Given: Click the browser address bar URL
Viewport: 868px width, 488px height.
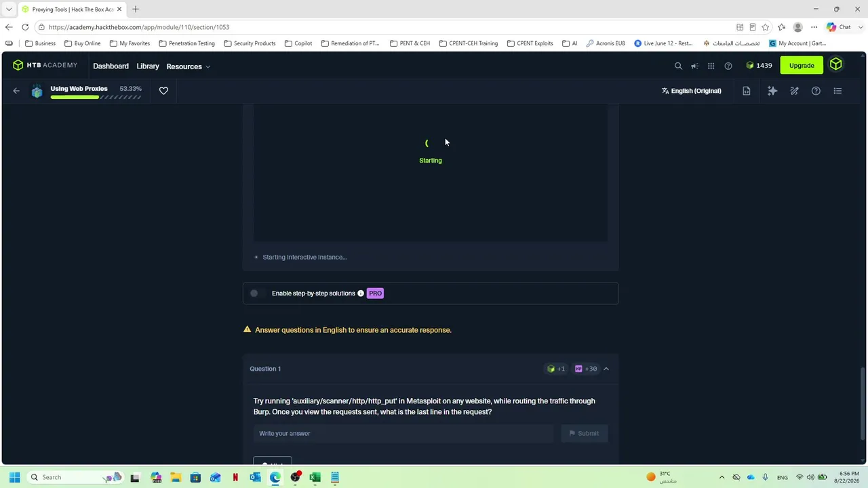Looking at the screenshot, I should (139, 27).
